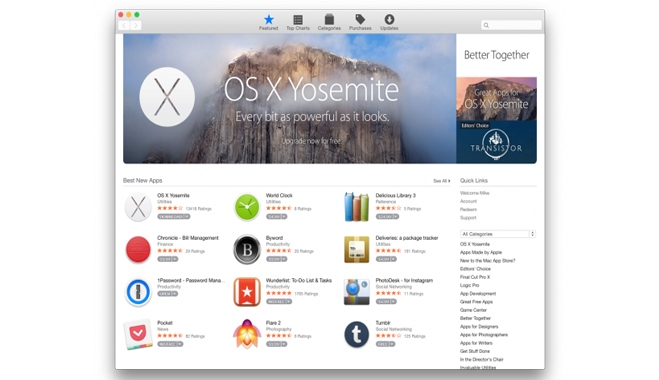Viewport: 659px width, 380px height.
Task: Open the Game Center link
Action: pos(473,310)
